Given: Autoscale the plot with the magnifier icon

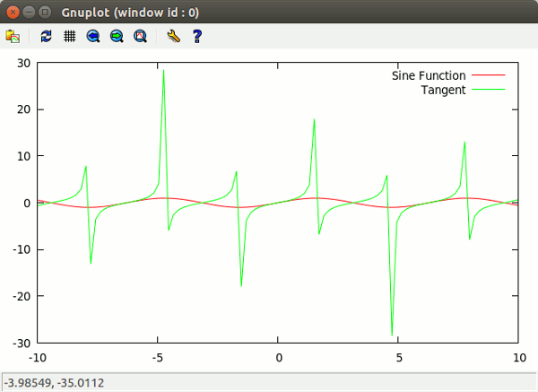Looking at the screenshot, I should click(x=140, y=37).
